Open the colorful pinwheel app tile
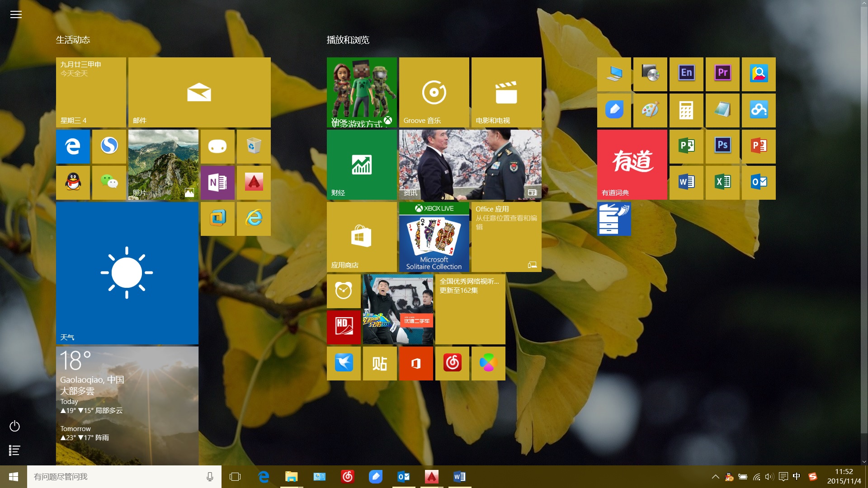 pyautogui.click(x=488, y=363)
